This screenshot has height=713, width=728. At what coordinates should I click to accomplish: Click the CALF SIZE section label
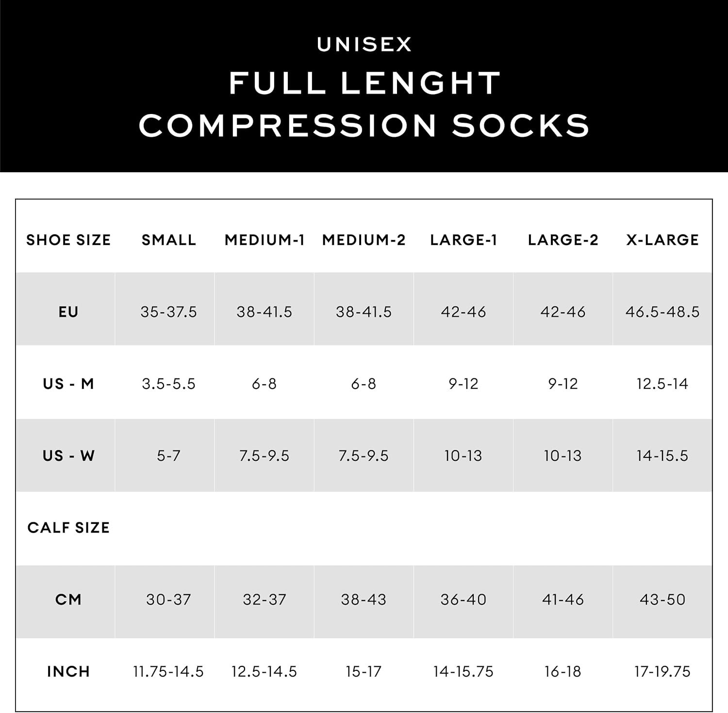(x=68, y=528)
